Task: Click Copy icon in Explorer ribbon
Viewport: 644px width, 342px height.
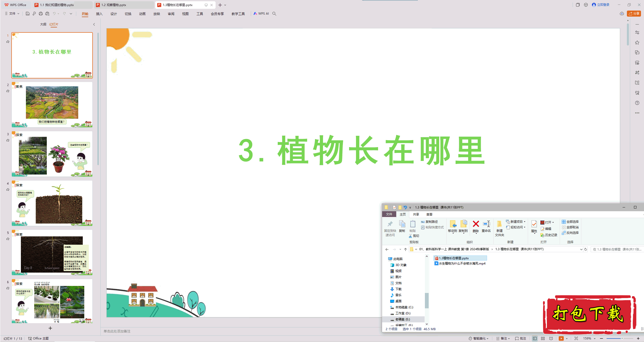Action: [402, 226]
